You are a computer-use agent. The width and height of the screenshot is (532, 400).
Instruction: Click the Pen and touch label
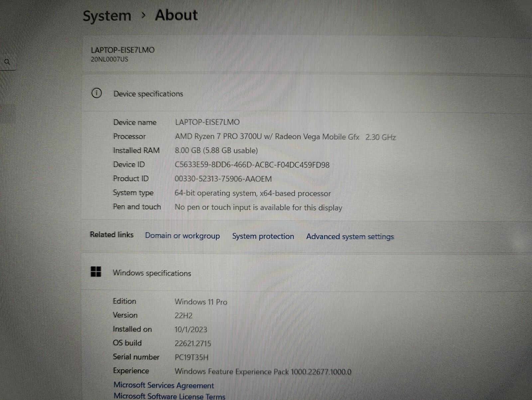pos(137,206)
